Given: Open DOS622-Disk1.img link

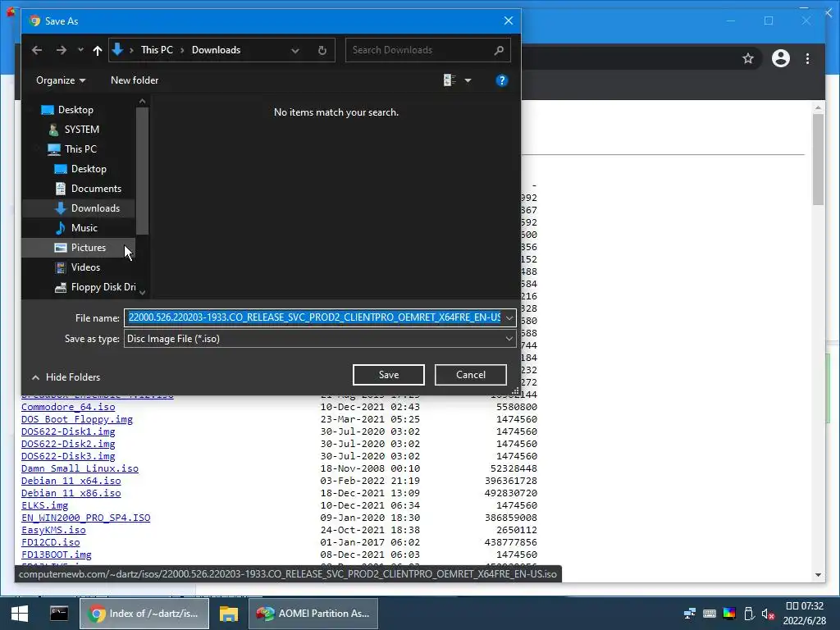Looking at the screenshot, I should click(68, 431).
